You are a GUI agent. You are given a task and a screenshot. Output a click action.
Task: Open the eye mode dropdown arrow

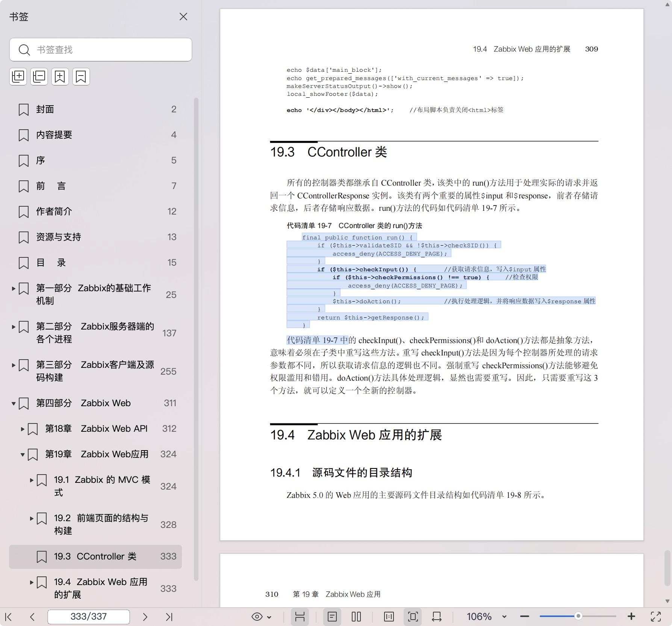point(269,617)
